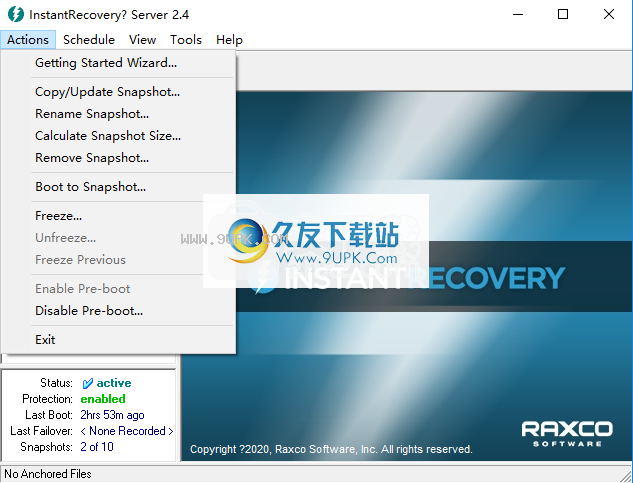
Task: Choose Remove Snapshot option
Action: (x=118, y=158)
